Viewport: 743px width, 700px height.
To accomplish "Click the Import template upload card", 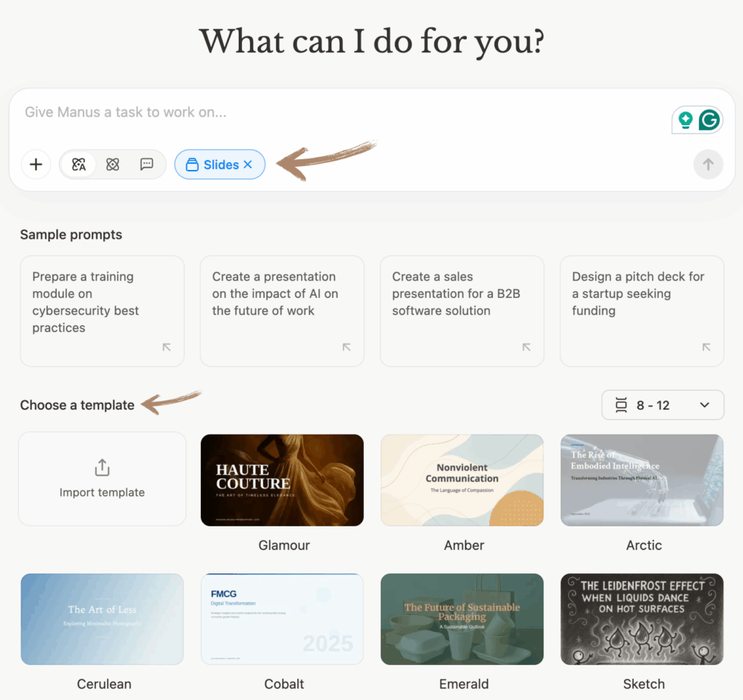I will coord(102,479).
